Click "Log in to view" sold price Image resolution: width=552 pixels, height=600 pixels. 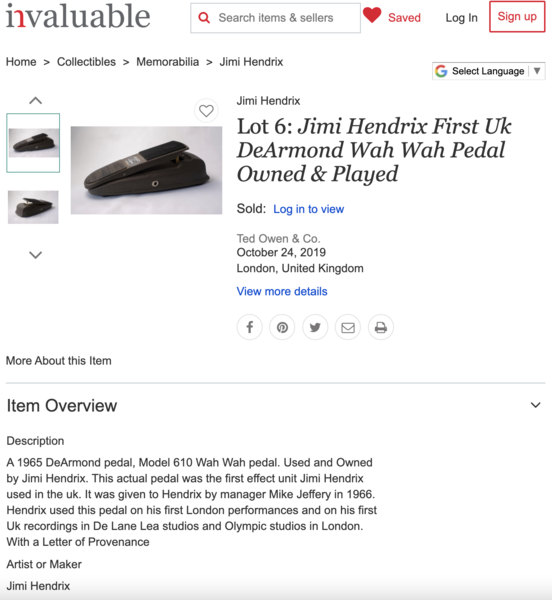pos(308,209)
